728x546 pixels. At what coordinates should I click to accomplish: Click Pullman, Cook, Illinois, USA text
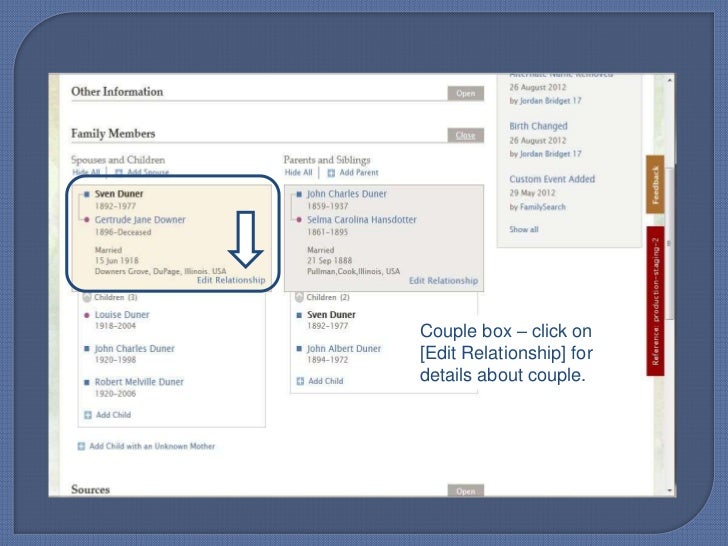click(353, 271)
